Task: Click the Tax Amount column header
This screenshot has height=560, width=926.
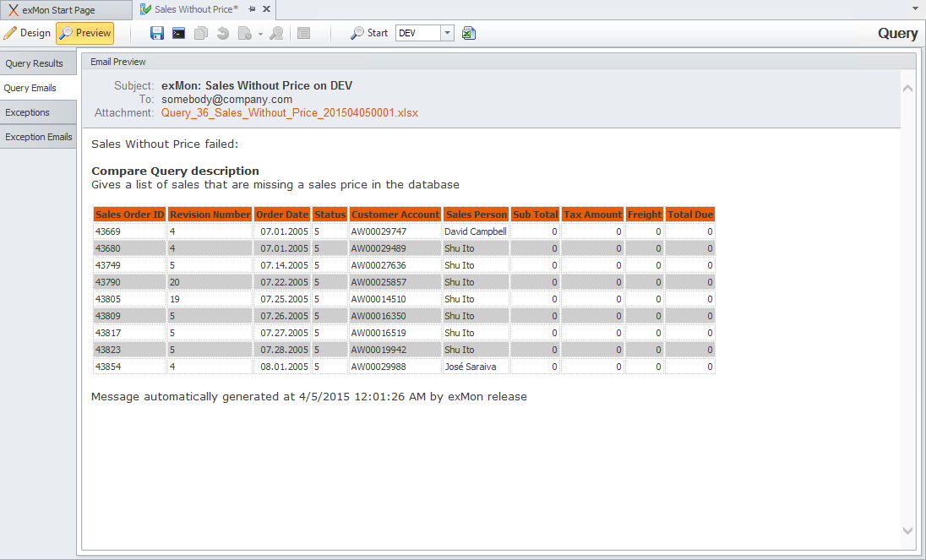Action: click(592, 215)
